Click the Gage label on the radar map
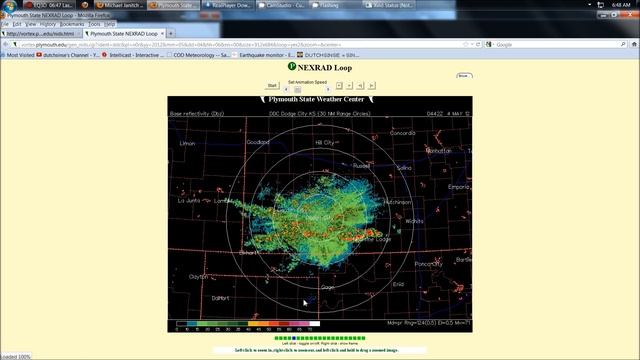The width and height of the screenshot is (640, 360). (x=328, y=287)
